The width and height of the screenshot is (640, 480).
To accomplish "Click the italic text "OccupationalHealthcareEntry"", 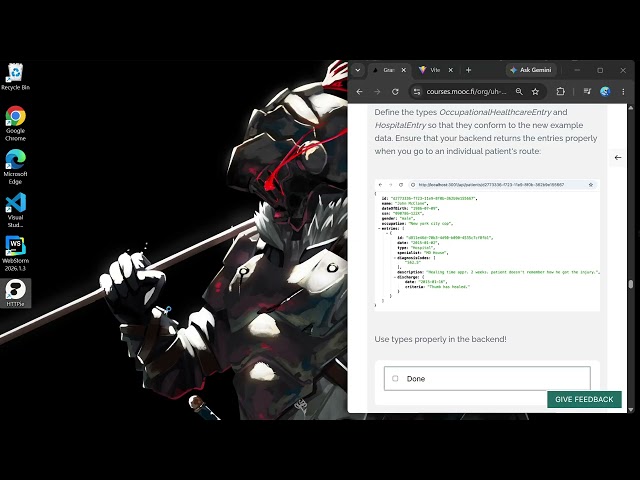I will coord(495,112).
